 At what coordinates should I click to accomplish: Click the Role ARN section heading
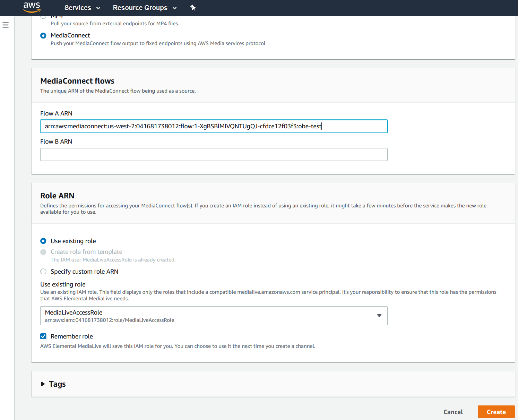pyautogui.click(x=57, y=196)
